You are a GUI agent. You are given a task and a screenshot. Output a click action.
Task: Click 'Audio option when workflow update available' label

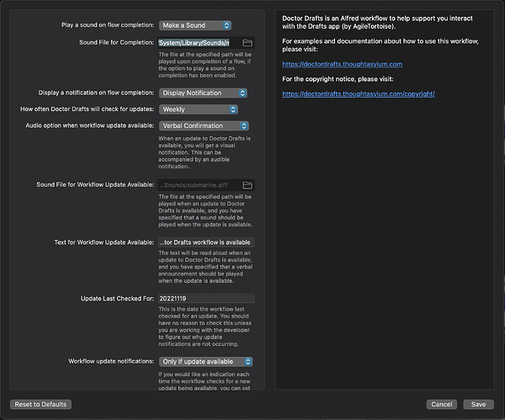click(x=89, y=125)
